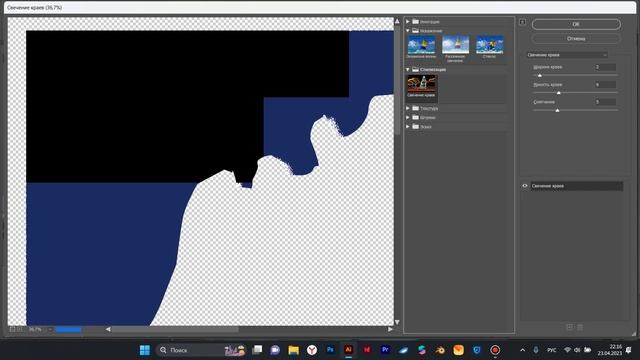Click the Имитация folder label
640x360 pixels.
[x=430, y=22]
